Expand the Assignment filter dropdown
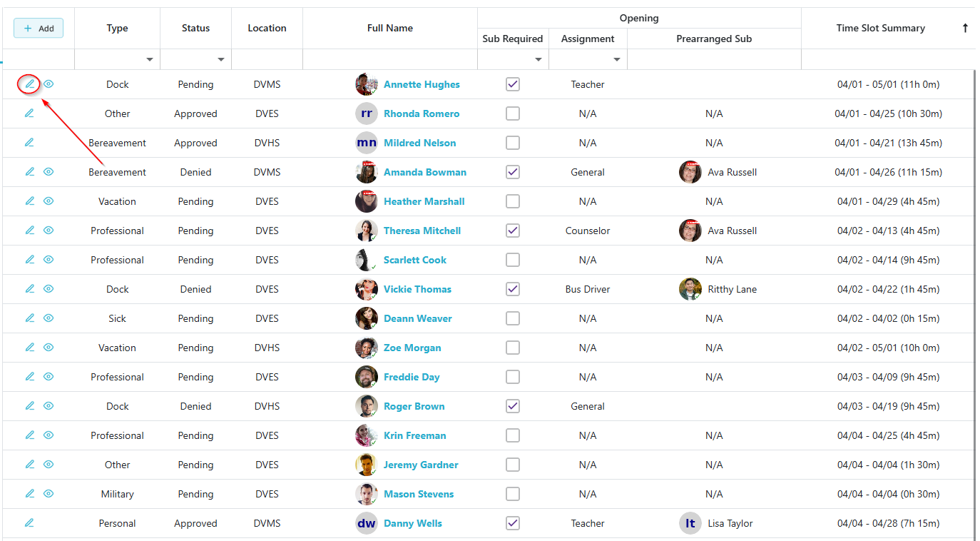 [x=617, y=59]
